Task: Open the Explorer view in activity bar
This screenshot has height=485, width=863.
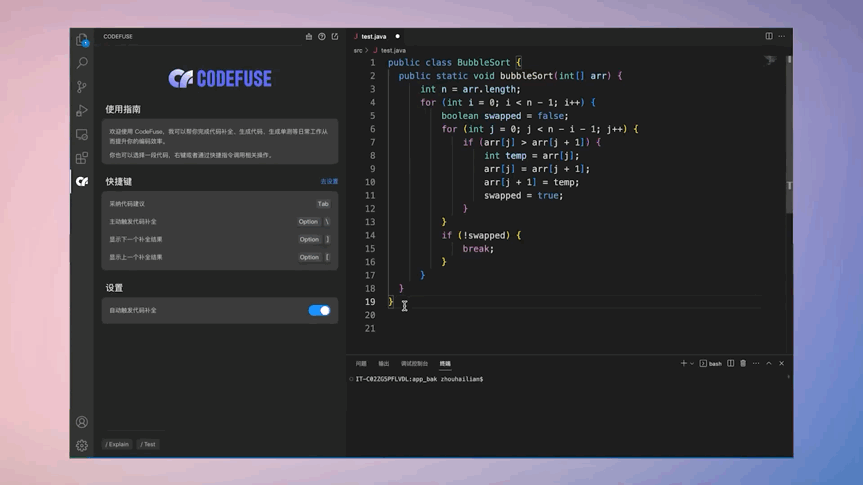Action: pos(82,40)
